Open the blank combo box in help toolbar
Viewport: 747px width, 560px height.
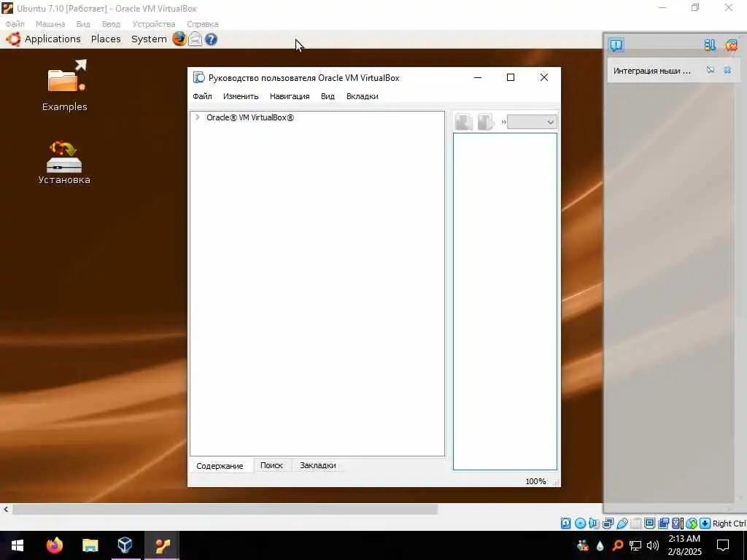[x=532, y=122]
